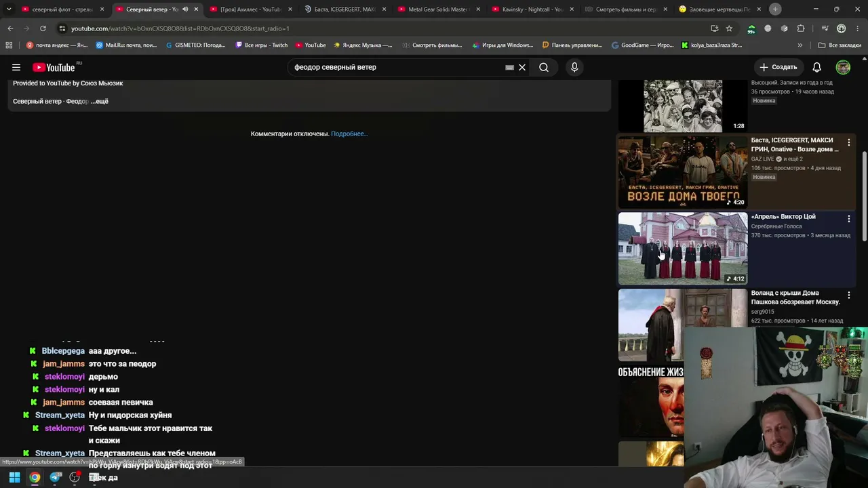Open the kolya_baza3raza bookmark

point(711,45)
